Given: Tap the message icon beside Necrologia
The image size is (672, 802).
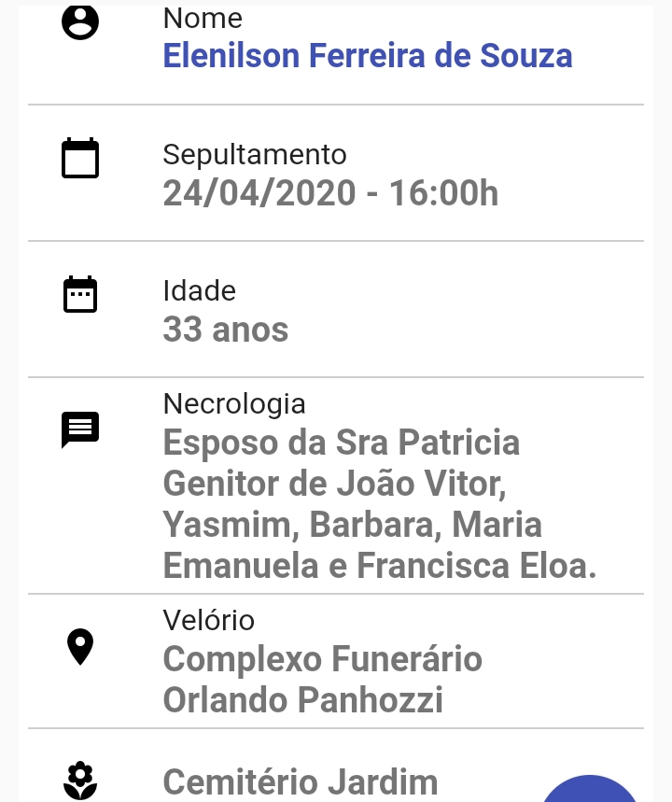Looking at the screenshot, I should (80, 429).
